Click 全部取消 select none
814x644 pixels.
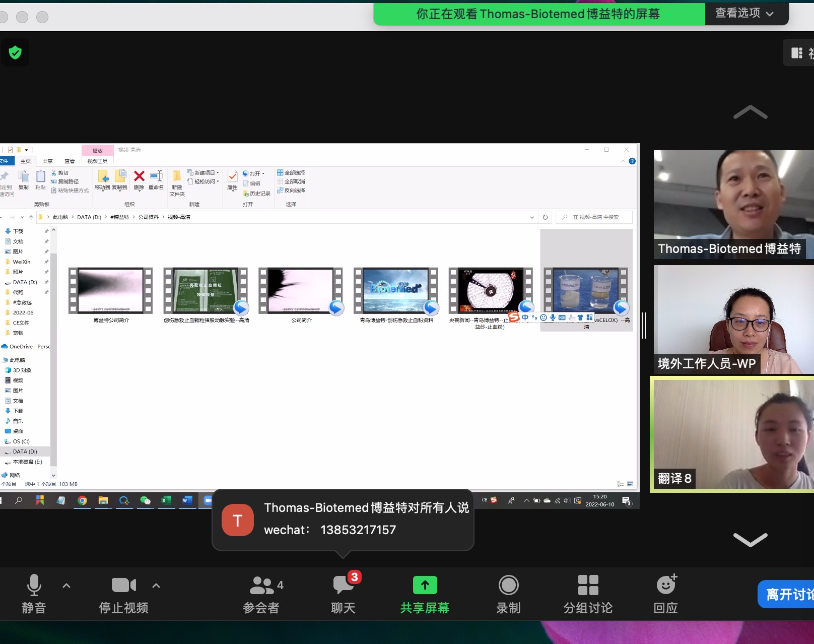pos(291,181)
